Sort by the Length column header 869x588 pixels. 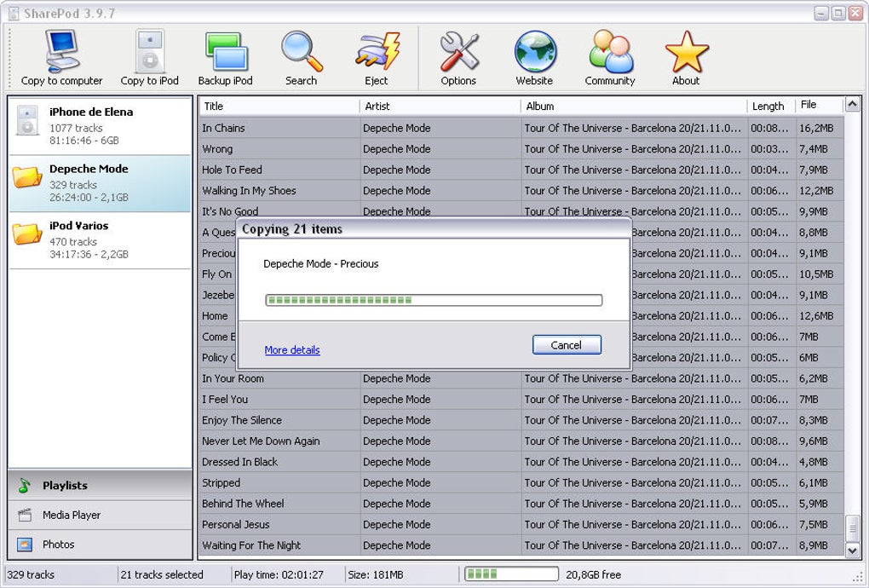(771, 106)
